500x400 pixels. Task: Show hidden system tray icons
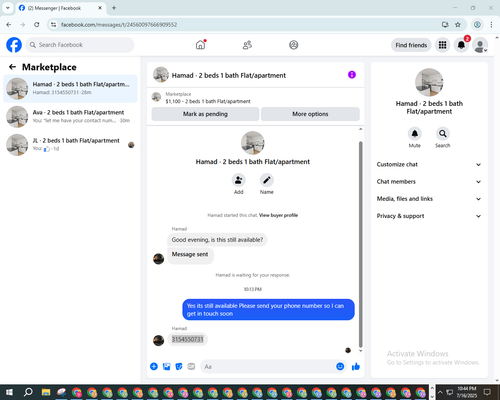coord(440,392)
